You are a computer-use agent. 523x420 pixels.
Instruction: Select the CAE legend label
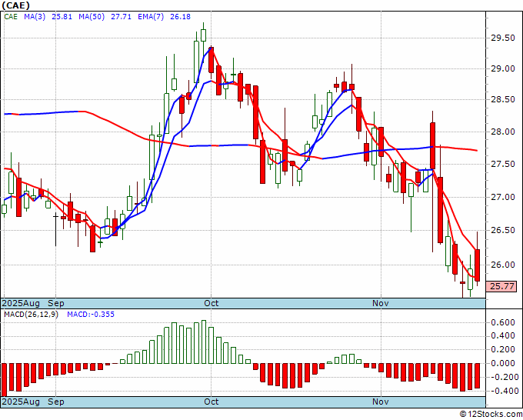click(x=11, y=16)
